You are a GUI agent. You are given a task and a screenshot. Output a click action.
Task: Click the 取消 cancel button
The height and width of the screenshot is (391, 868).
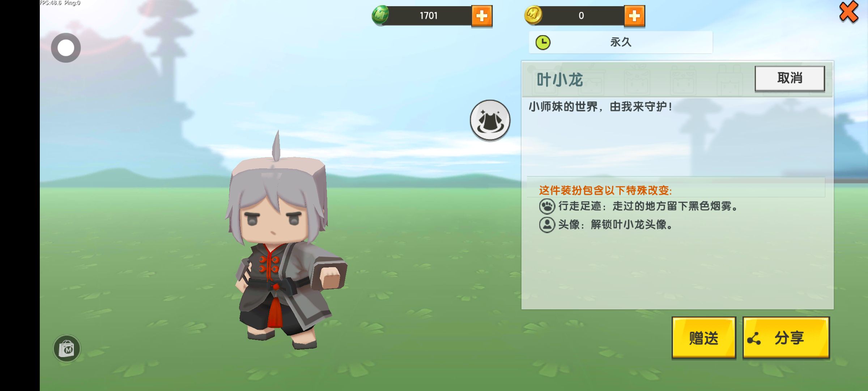(790, 78)
